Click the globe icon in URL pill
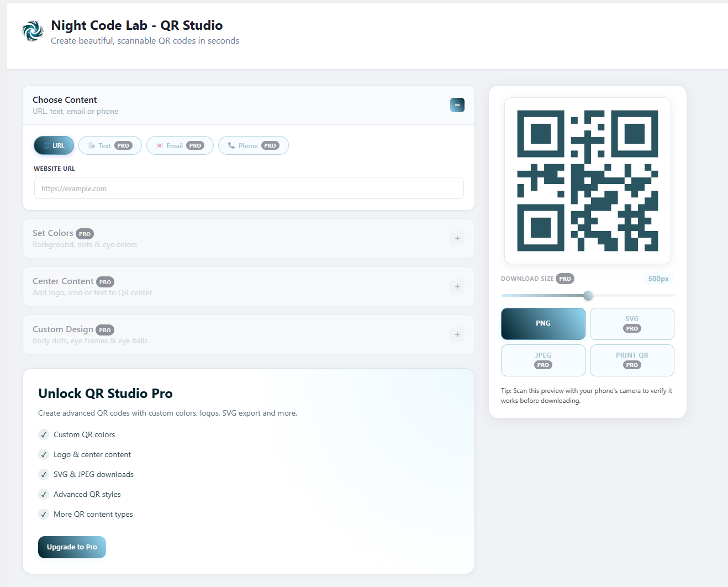This screenshot has width=728, height=587. tap(47, 146)
